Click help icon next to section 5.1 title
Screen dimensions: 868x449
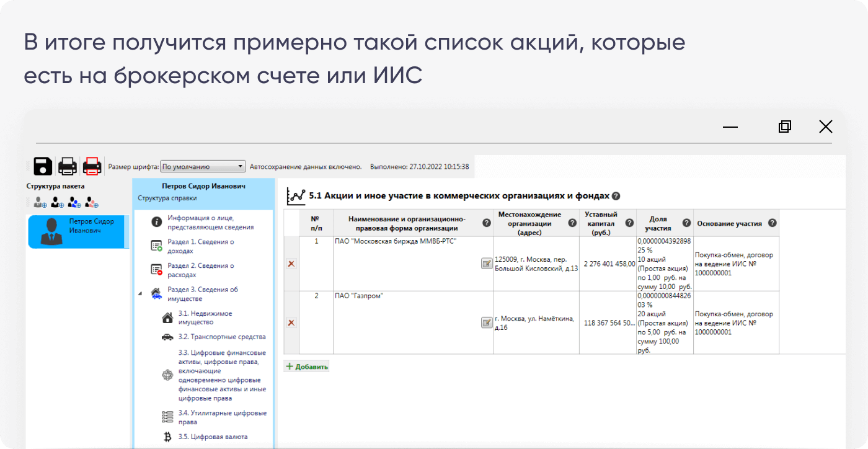tap(616, 196)
